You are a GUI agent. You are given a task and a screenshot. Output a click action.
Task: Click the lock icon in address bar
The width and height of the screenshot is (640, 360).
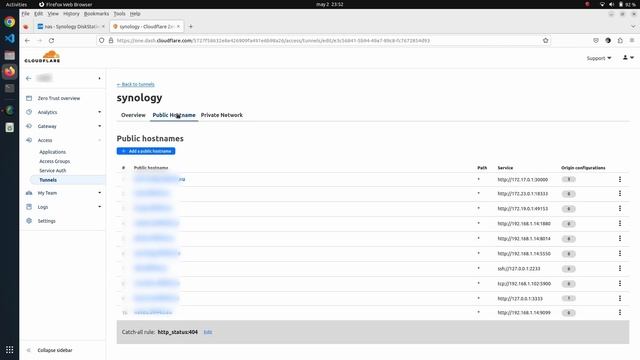coord(111,40)
